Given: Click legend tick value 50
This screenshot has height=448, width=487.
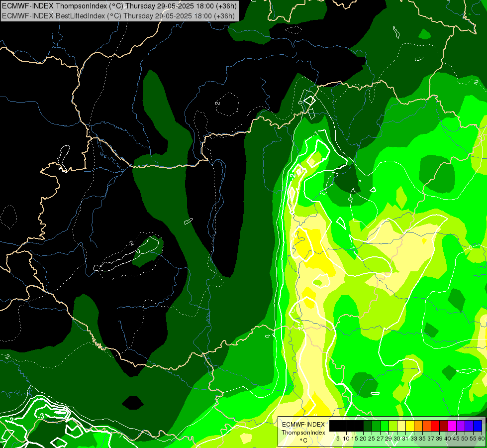Looking at the screenshot, I should (464, 439).
